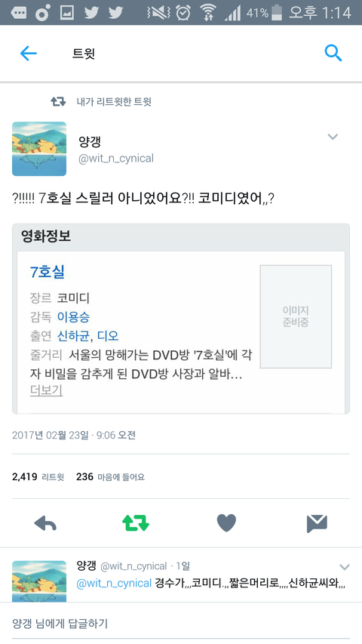Viewport: 362px width, 644px height.
Task: Tap the 양갱 님에게 답글하기 reply field
Action: click(181, 624)
